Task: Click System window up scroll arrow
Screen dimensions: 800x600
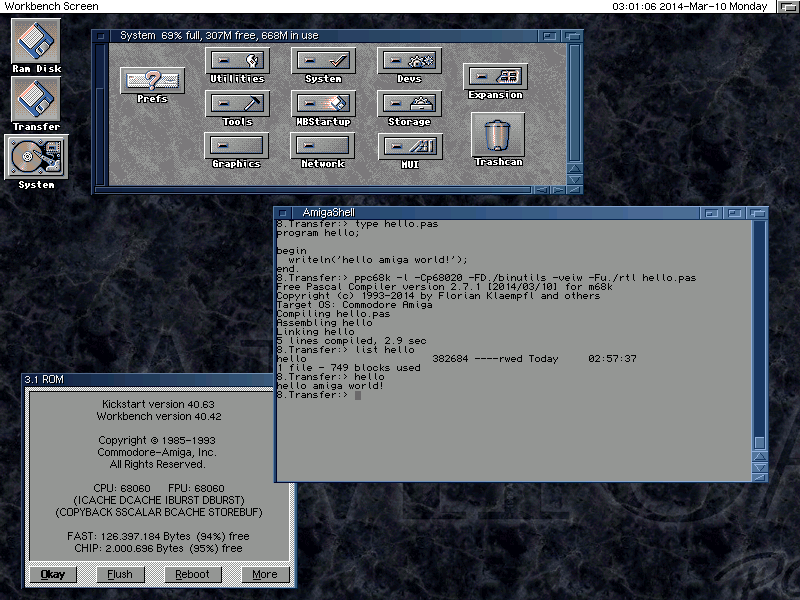Action: coord(574,168)
